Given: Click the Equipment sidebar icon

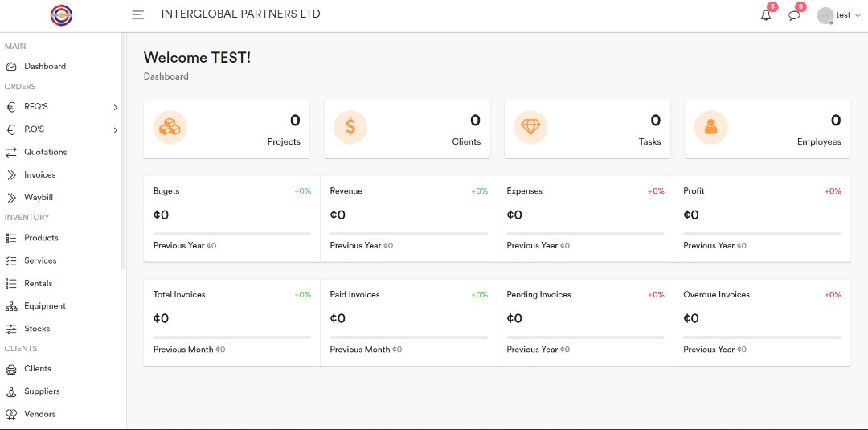Looking at the screenshot, I should pyautogui.click(x=11, y=306).
